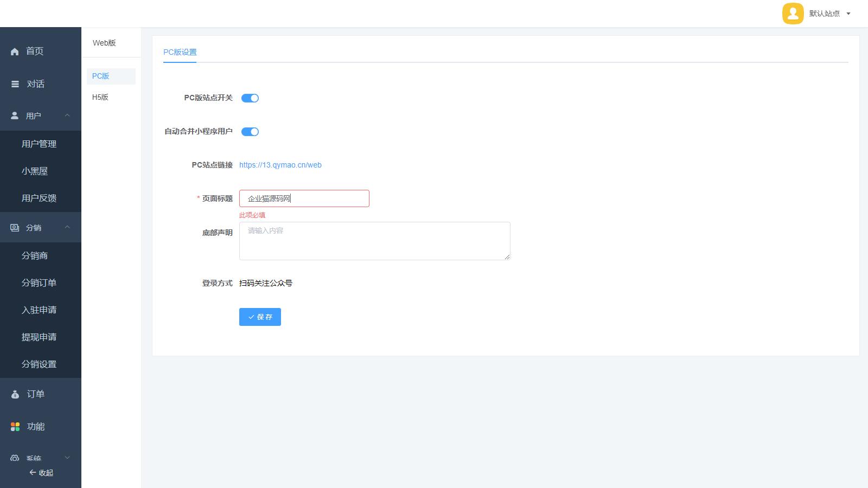This screenshot has height=488, width=868.
Task: Click the money bag icon beside 订单
Action: click(x=15, y=394)
